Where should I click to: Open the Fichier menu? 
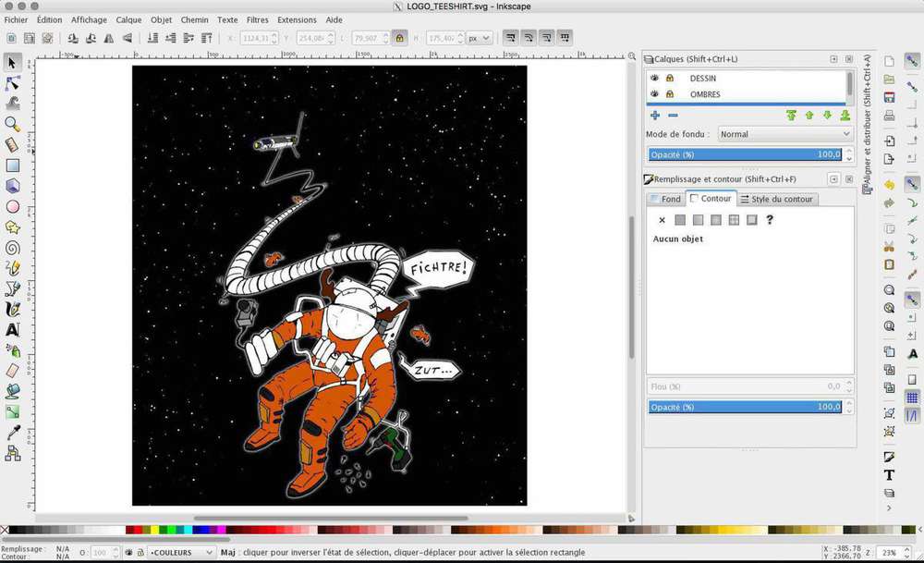point(16,19)
